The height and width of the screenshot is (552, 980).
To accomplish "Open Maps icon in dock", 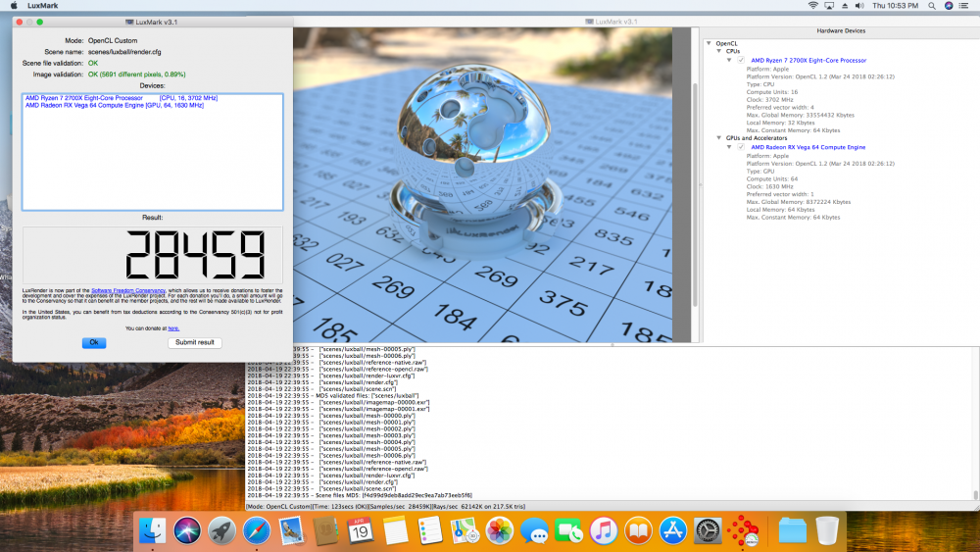I will tap(465, 530).
